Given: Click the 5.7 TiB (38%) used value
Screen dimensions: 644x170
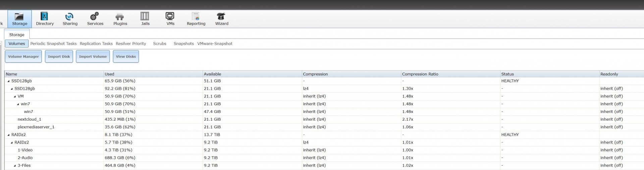Looking at the screenshot, I should tap(118, 142).
